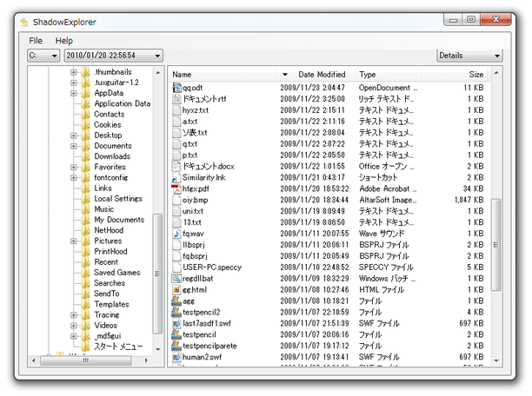The image size is (532, 396).
Task: Open the shadow copy date dropdown
Action: pyautogui.click(x=114, y=56)
